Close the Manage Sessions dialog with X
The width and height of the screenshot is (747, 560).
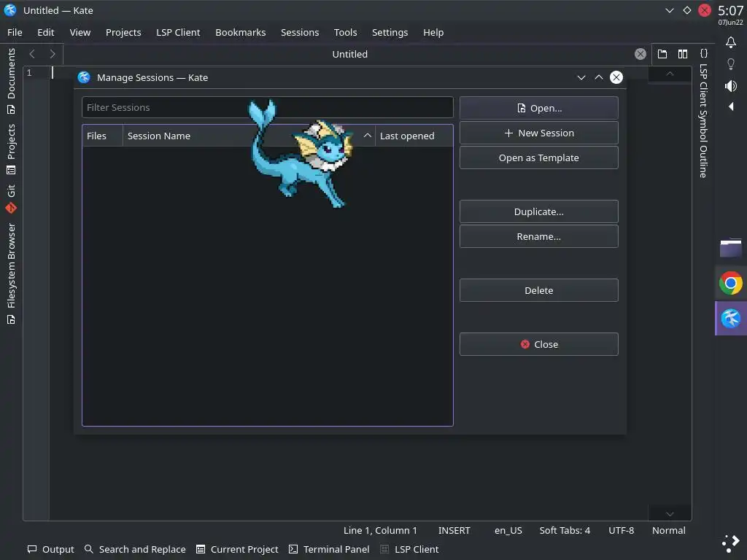click(x=616, y=77)
